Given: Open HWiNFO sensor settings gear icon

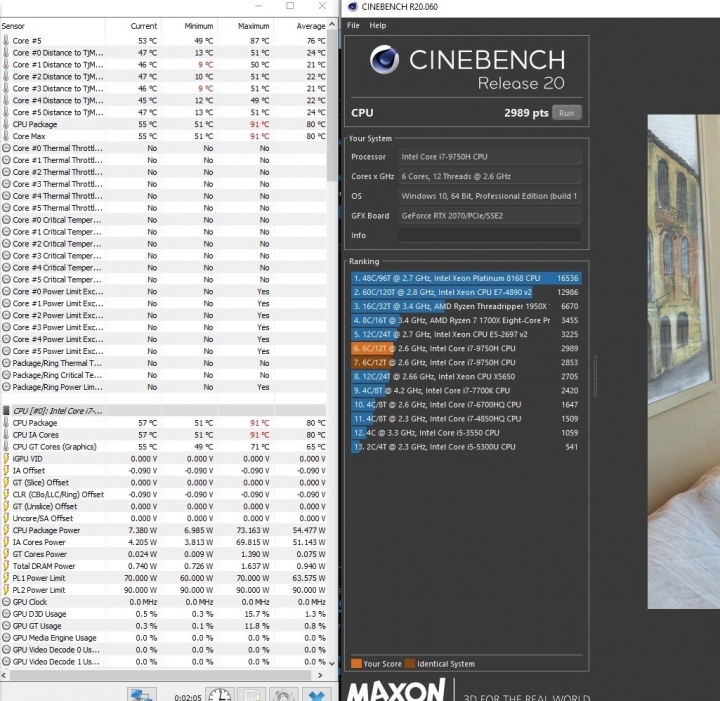Looking at the screenshot, I should 283,695.
